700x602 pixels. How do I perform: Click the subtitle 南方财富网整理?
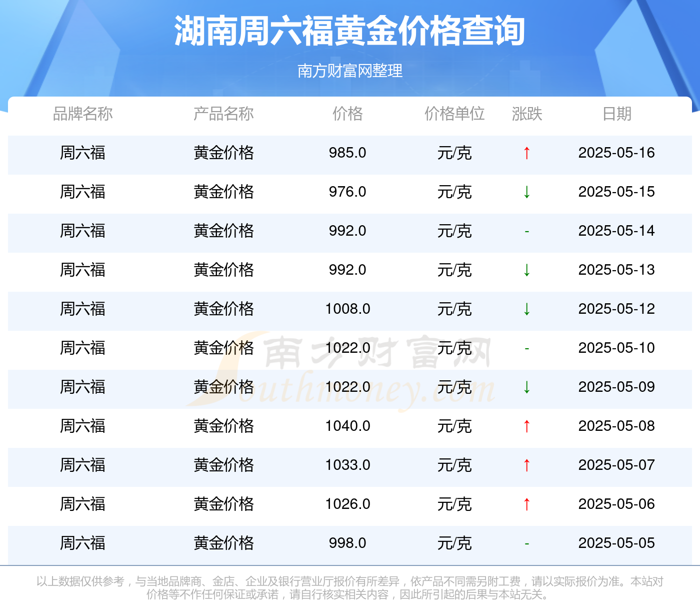tap(350, 71)
